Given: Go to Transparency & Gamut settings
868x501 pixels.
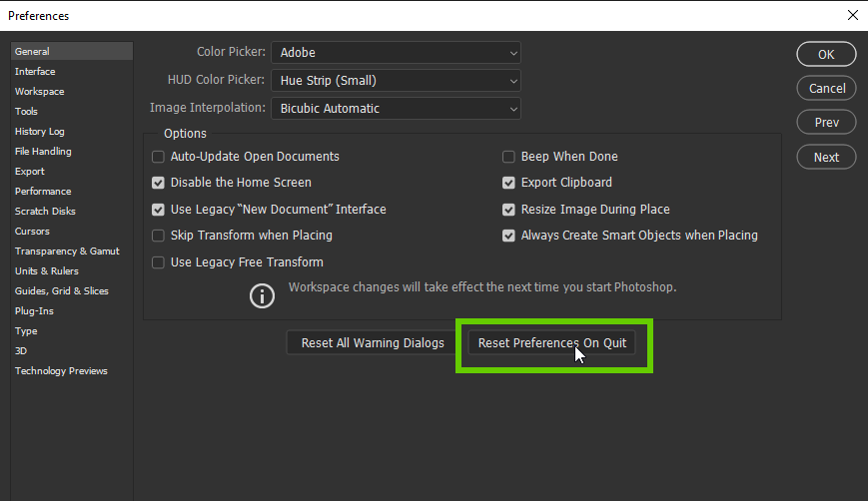Looking at the screenshot, I should pyautogui.click(x=67, y=251).
